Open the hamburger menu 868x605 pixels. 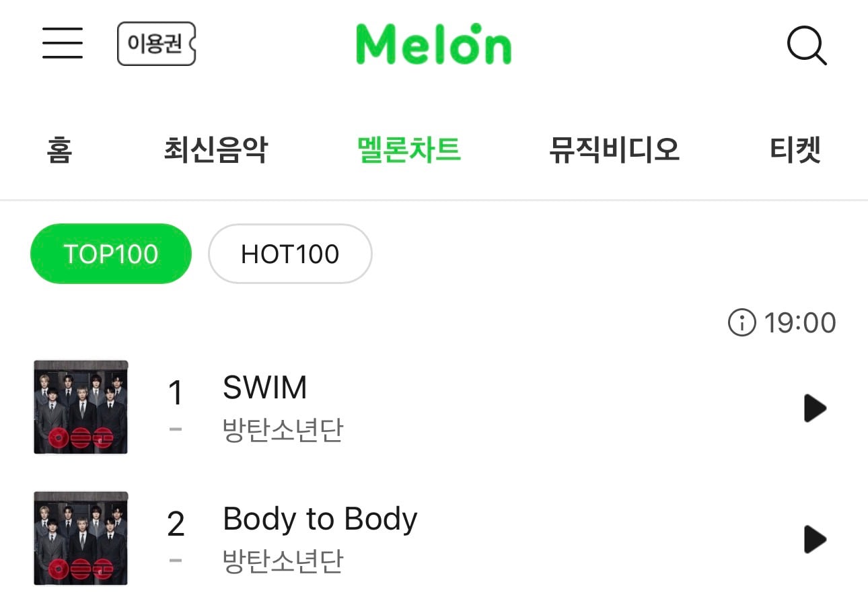tap(63, 43)
